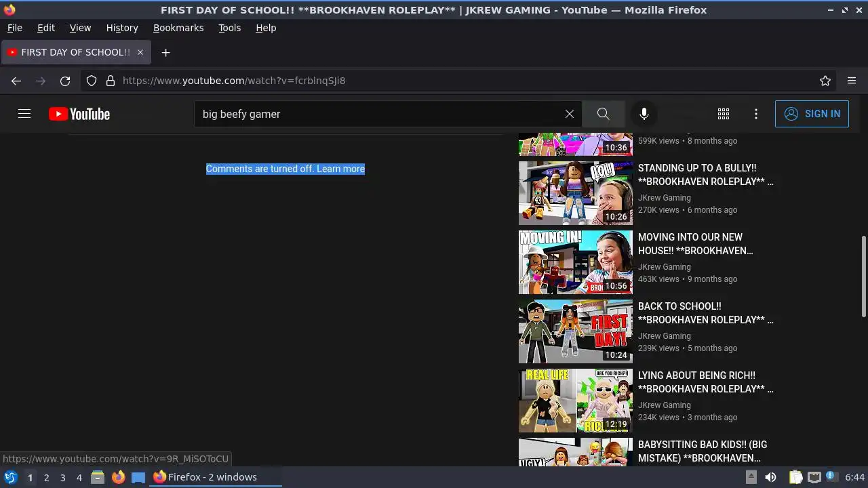Click the YouTube search magnifier button
This screenshot has width=868, height=488.
pos(603,114)
